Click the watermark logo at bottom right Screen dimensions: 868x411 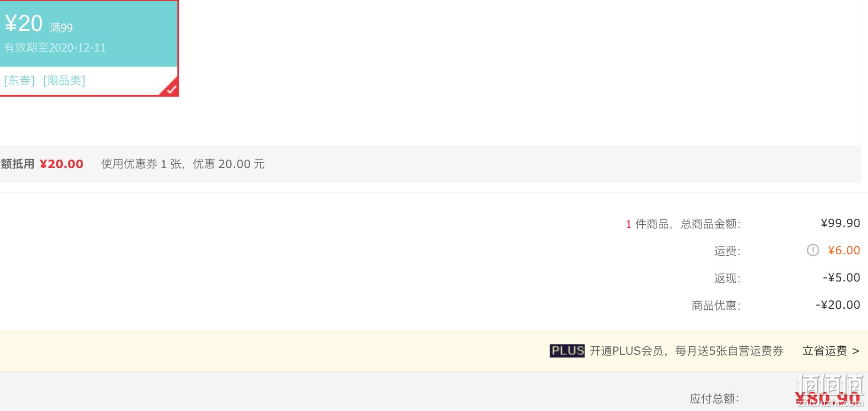[830, 390]
